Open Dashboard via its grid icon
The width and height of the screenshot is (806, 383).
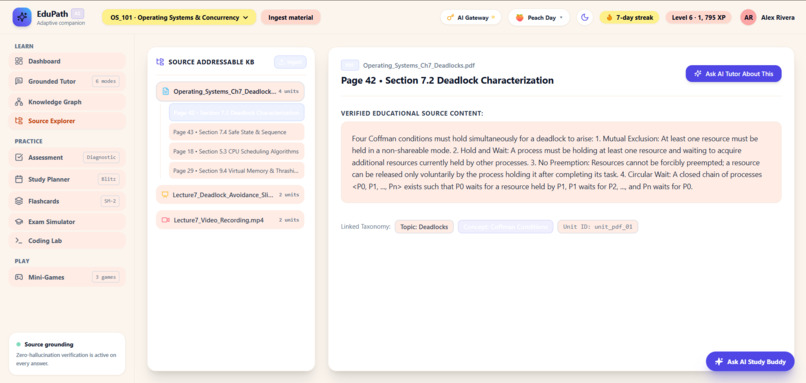[19, 61]
